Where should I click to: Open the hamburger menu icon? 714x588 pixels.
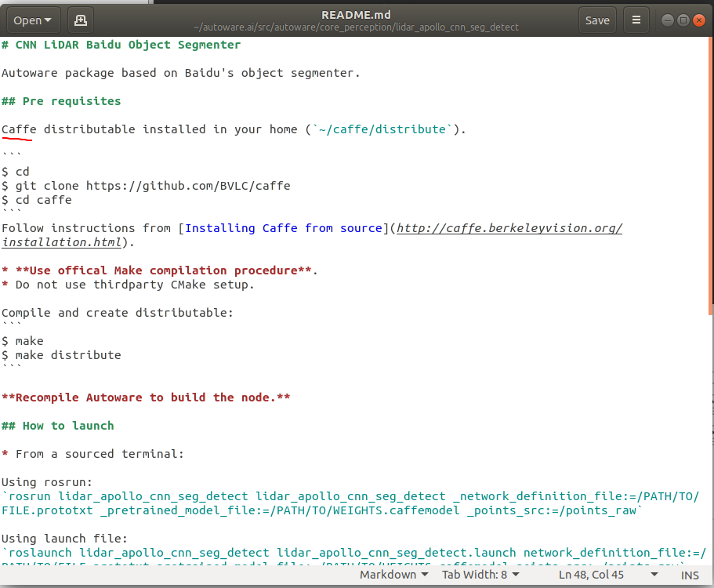point(636,20)
